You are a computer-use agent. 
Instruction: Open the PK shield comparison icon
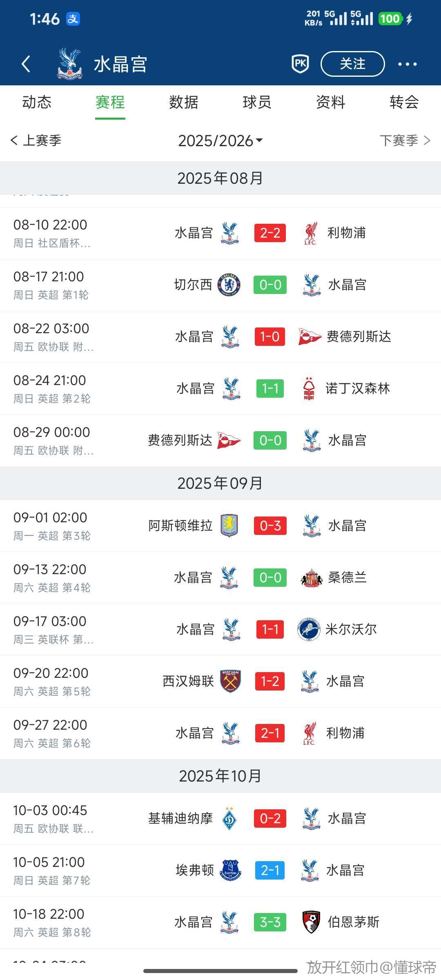pos(300,64)
